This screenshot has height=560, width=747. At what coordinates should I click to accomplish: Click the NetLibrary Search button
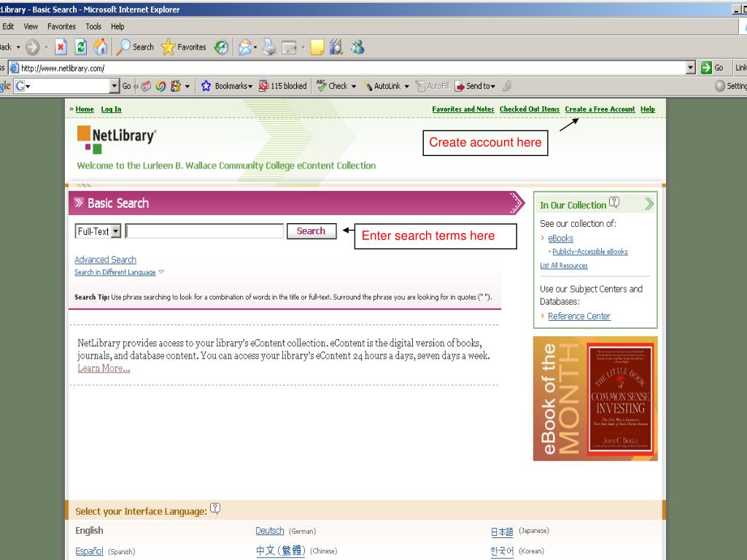311,231
